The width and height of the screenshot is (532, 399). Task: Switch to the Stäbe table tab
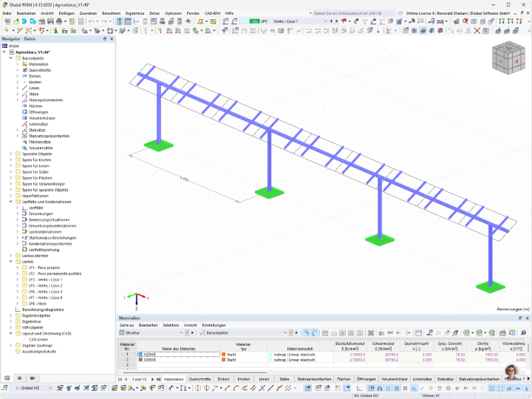tap(284, 379)
